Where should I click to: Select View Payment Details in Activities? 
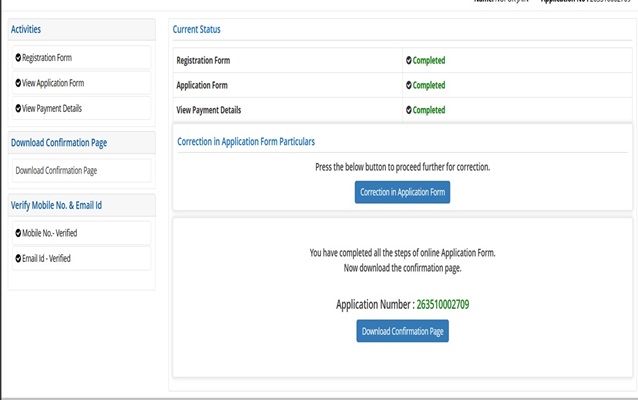52,108
